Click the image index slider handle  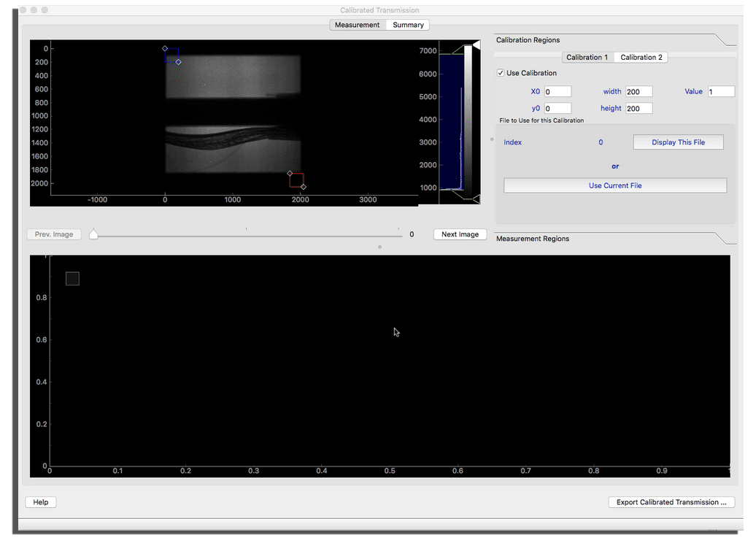point(93,234)
